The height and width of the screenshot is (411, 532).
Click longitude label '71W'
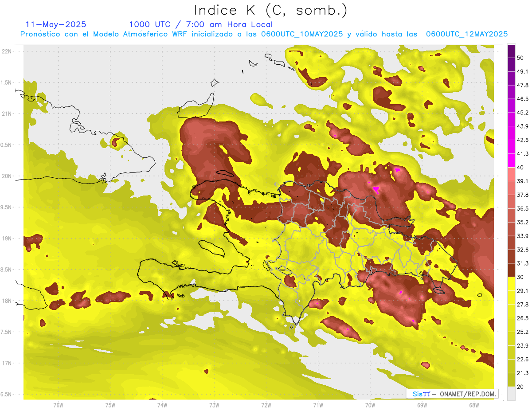click(318, 405)
